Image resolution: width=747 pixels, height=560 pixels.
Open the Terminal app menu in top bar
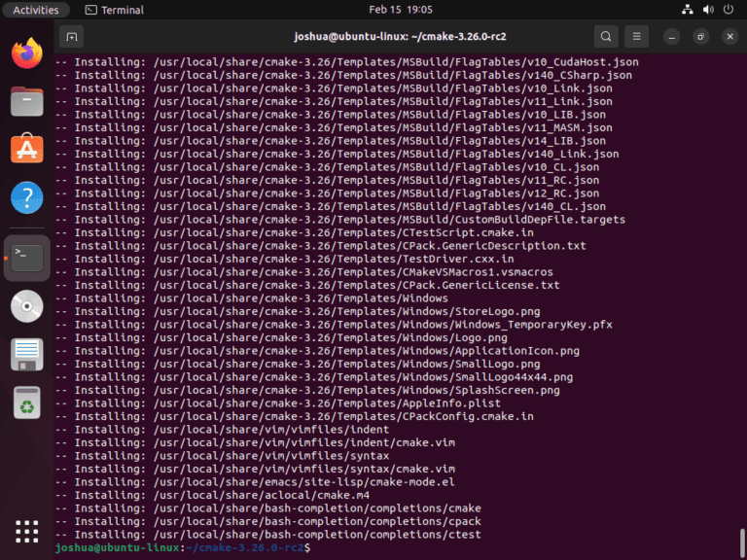click(114, 10)
